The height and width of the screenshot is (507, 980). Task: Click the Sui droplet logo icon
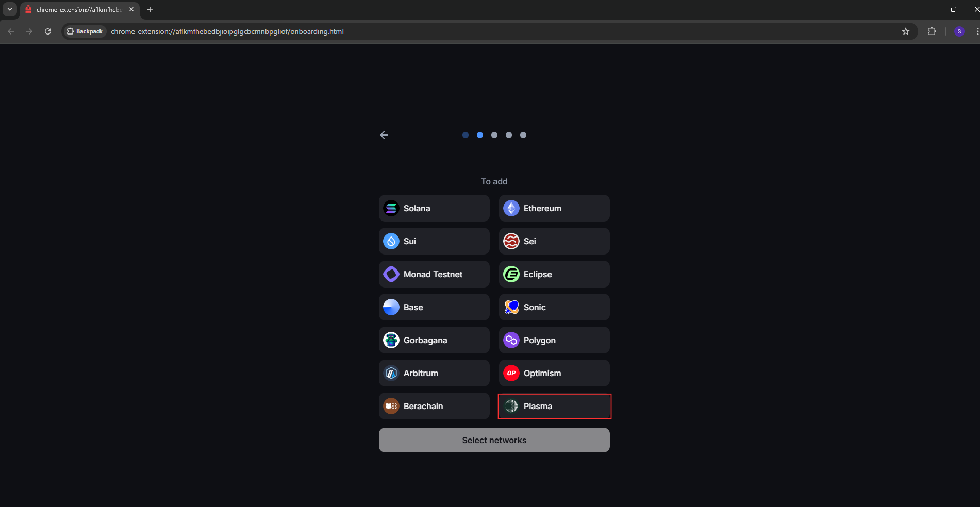click(x=391, y=241)
